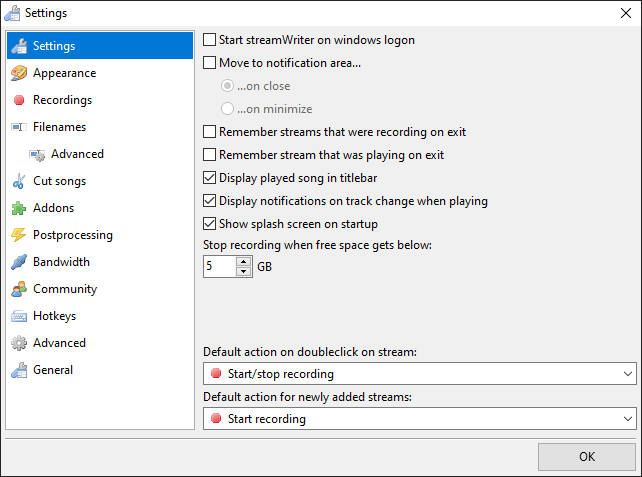This screenshot has width=642, height=477.
Task: Close the Settings dialog
Action: coord(626,13)
